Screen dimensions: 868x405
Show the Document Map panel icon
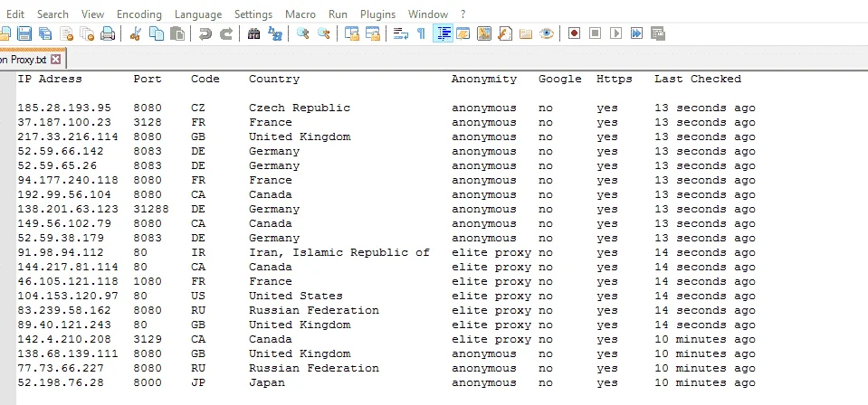[x=484, y=33]
